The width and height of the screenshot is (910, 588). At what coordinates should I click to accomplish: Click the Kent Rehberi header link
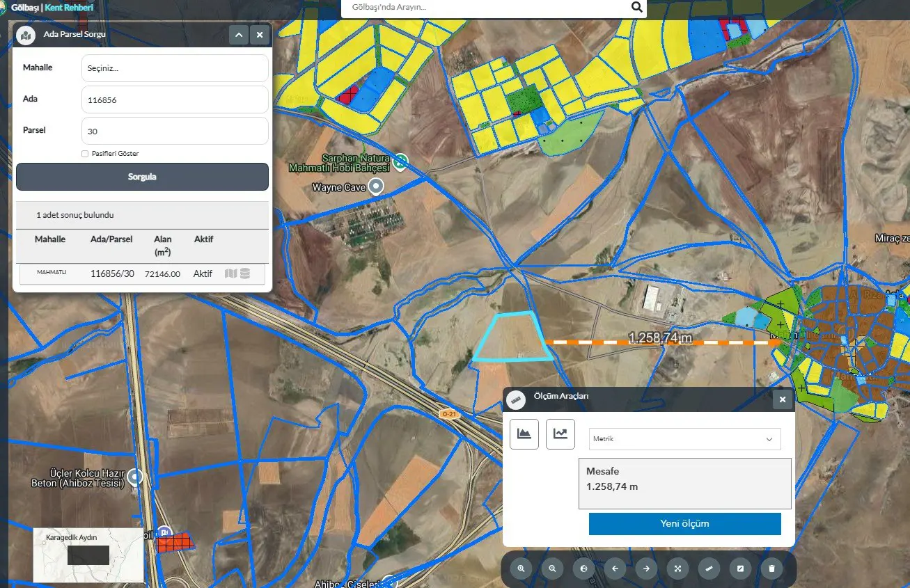click(69, 8)
